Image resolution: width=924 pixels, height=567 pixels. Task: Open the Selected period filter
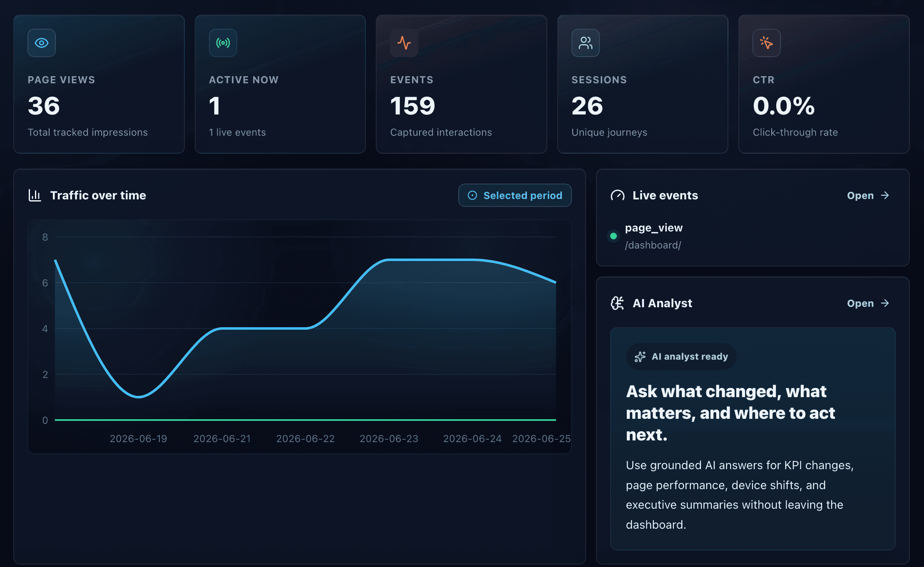pyautogui.click(x=515, y=195)
